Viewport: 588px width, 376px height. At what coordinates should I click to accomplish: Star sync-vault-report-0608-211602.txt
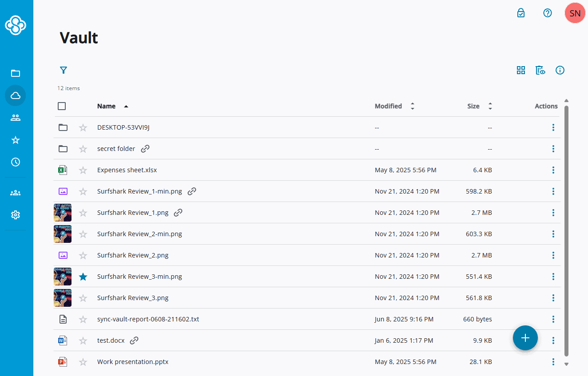click(x=83, y=319)
